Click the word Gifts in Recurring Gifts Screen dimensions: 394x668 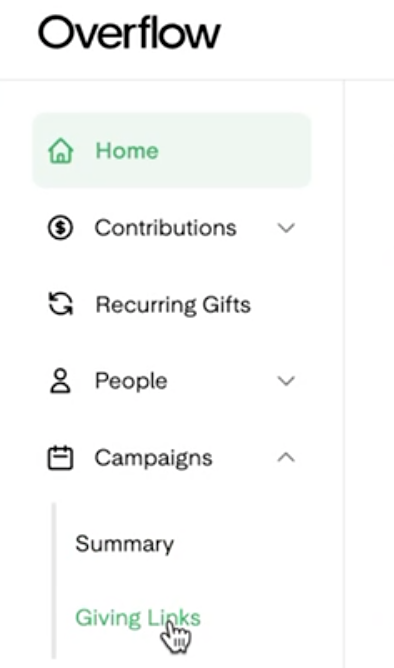click(226, 305)
